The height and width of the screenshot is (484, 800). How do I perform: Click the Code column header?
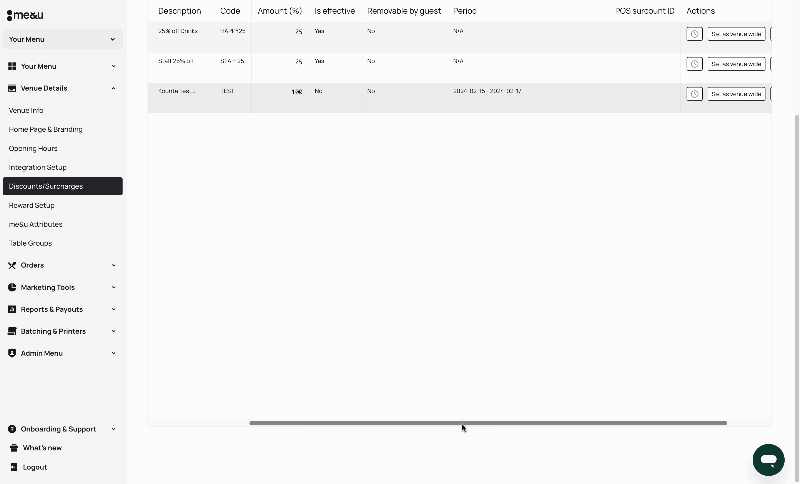(230, 11)
